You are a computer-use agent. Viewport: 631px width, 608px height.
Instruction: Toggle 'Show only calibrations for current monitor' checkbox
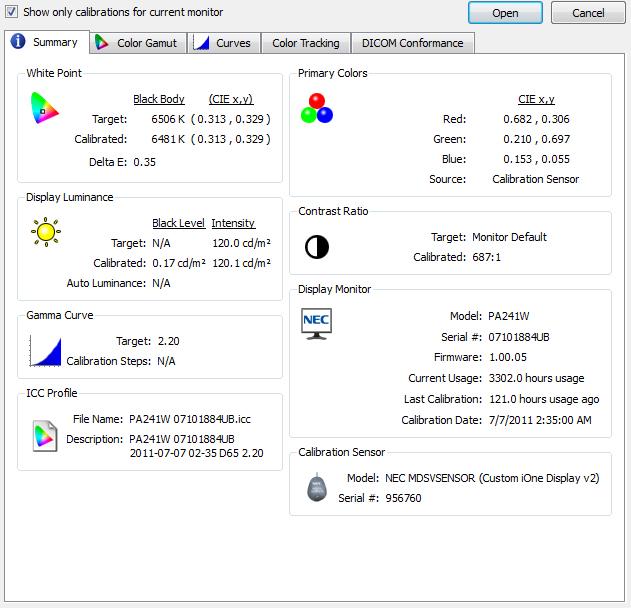11,12
